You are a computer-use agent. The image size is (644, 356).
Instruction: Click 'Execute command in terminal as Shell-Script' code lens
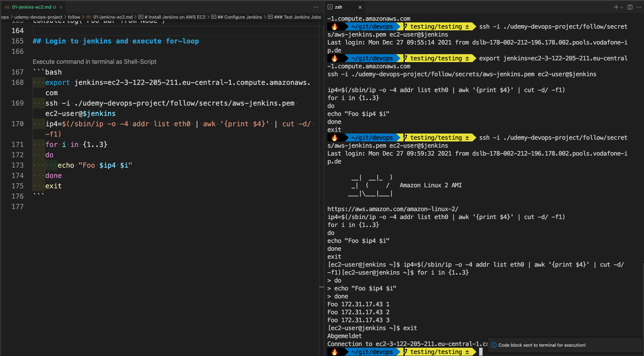95,62
